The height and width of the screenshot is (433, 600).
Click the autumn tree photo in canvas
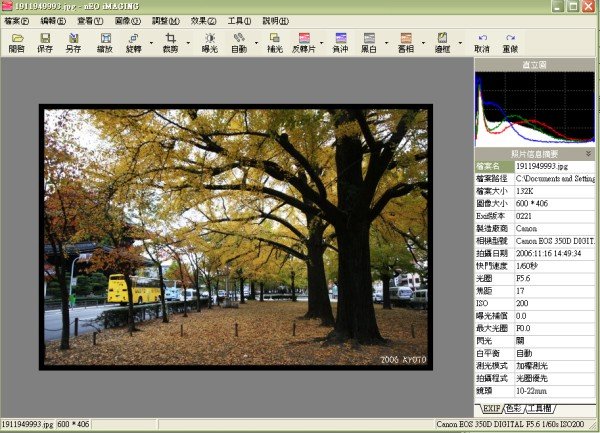coord(236,237)
